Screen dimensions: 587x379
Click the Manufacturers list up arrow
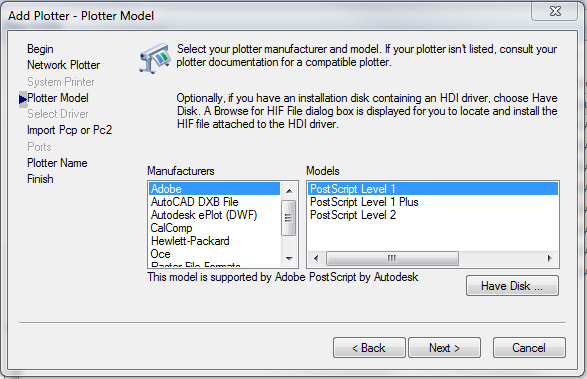pos(289,191)
